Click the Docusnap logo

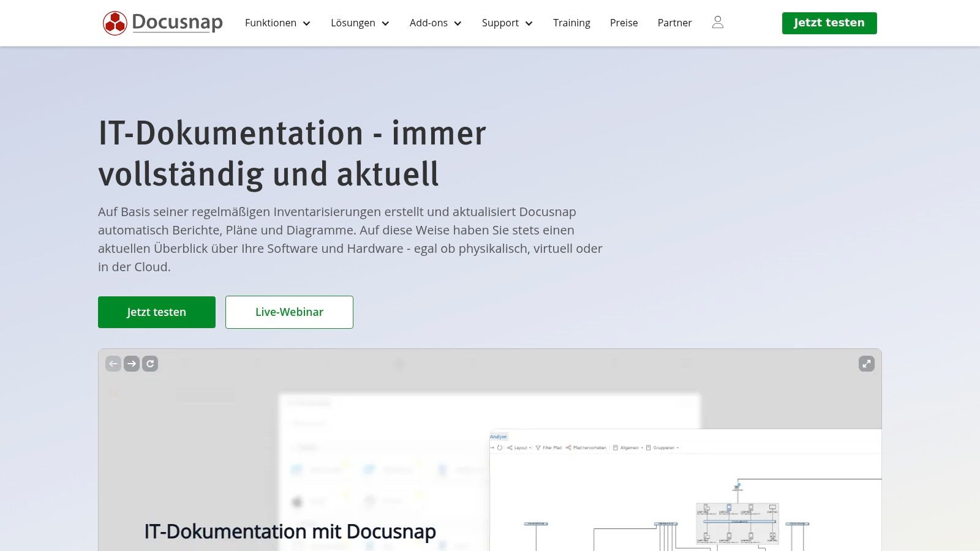(x=163, y=23)
